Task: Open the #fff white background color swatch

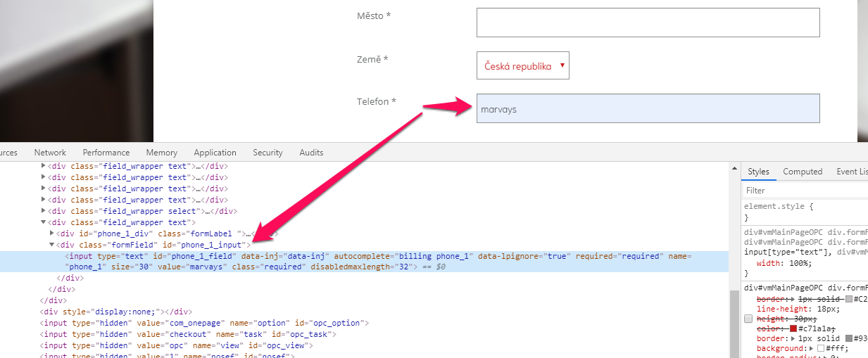Action: click(x=822, y=348)
